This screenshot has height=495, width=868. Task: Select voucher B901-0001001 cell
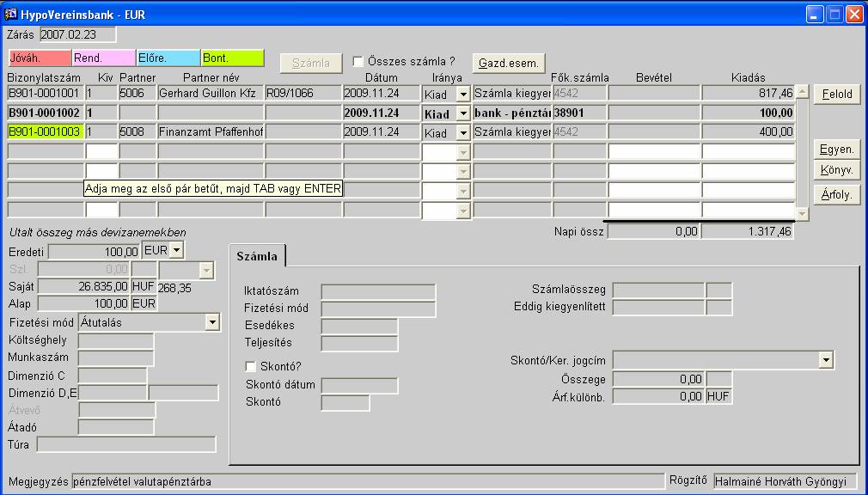(46, 93)
